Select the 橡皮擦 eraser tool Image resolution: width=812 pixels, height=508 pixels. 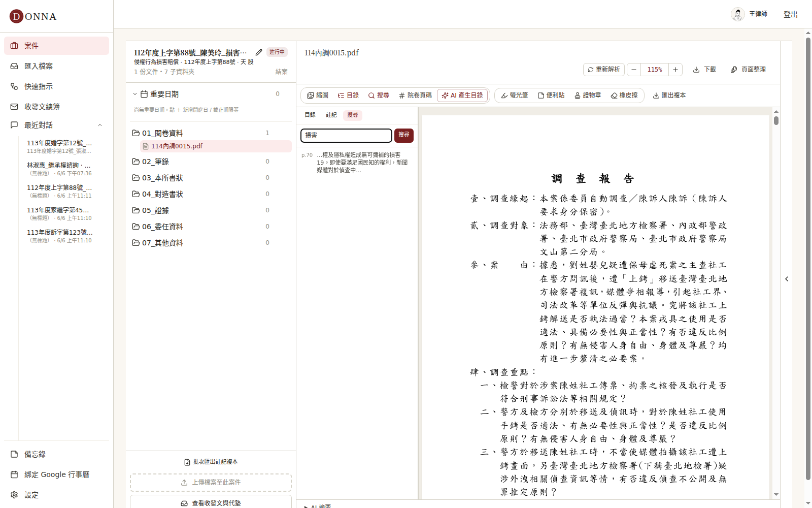click(624, 96)
